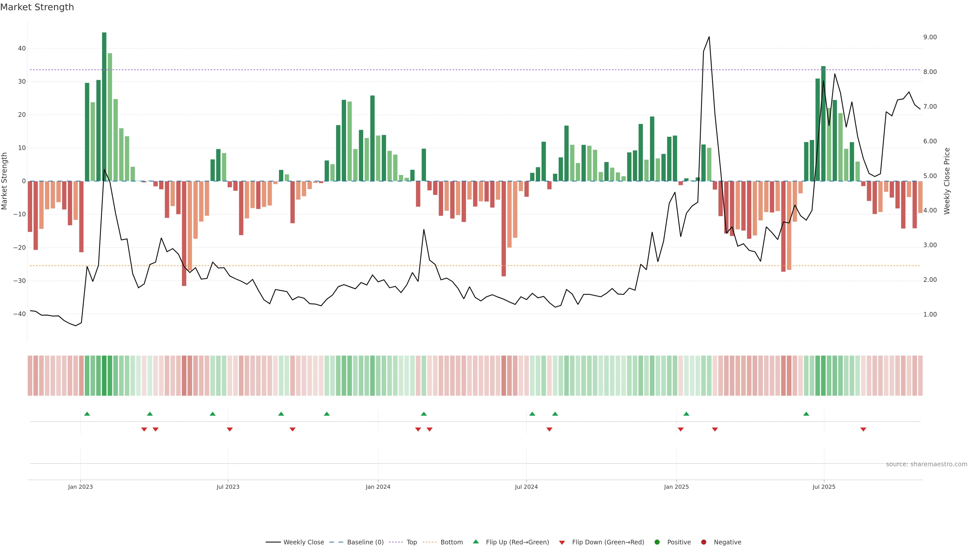Screen dimensions: 980x551
Task: Click the Negative red circle legend icon
Action: point(703,542)
